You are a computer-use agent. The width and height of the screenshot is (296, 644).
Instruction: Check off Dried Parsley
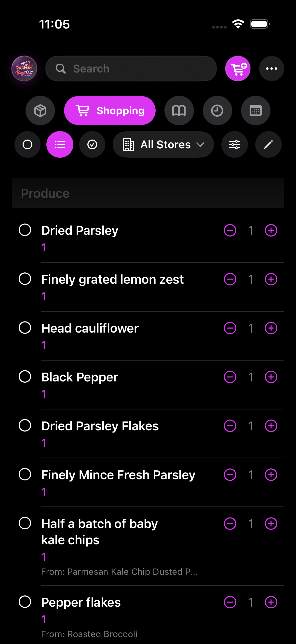[x=25, y=230]
